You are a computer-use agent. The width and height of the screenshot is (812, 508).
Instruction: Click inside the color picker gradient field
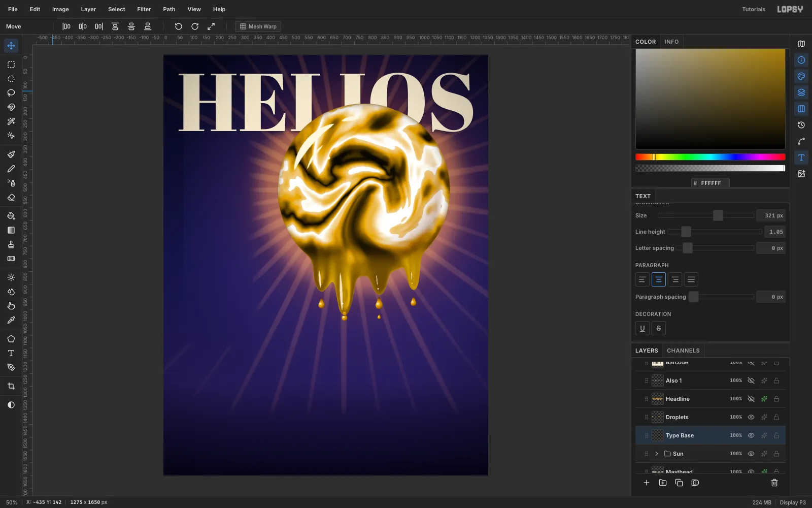[710, 99]
